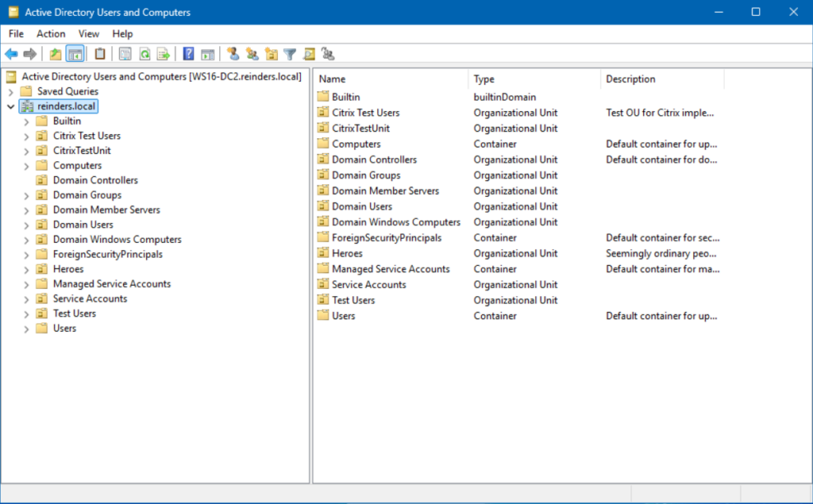Expand Managed Service Accounts tree node

26,284
